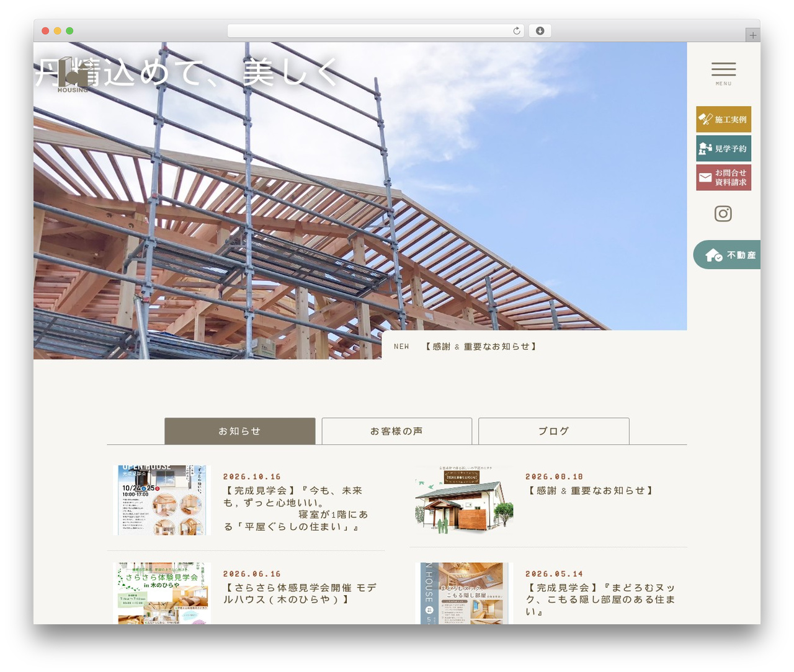Click the yellow minimize window button
This screenshot has width=794, height=672.
tap(58, 31)
